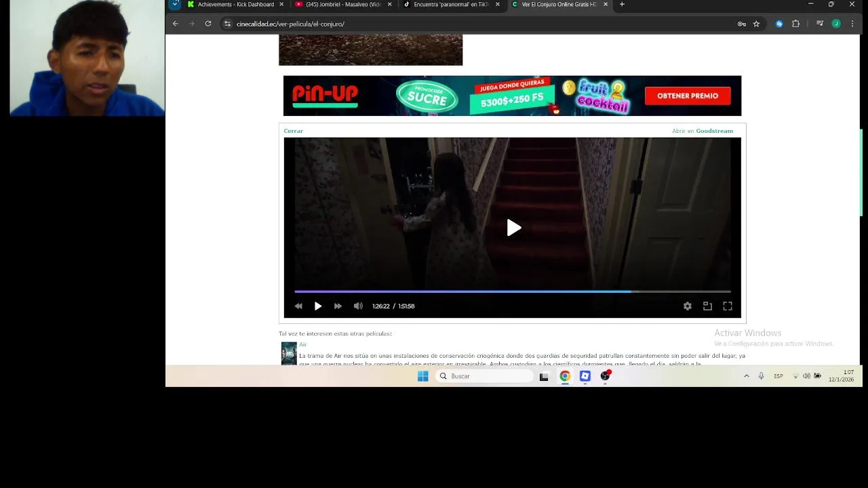Open the Extensions puzzle menu
Screen dimensions: 868x488
pyautogui.click(x=796, y=24)
